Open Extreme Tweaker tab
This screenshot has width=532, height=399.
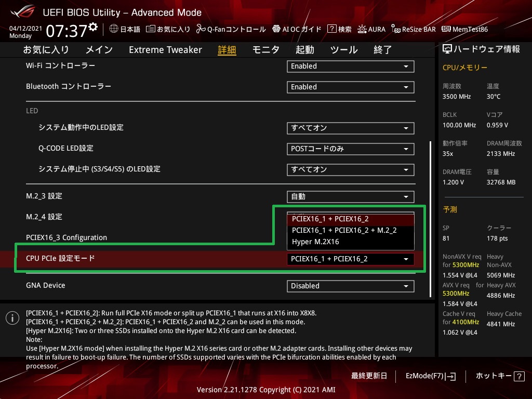click(x=166, y=50)
